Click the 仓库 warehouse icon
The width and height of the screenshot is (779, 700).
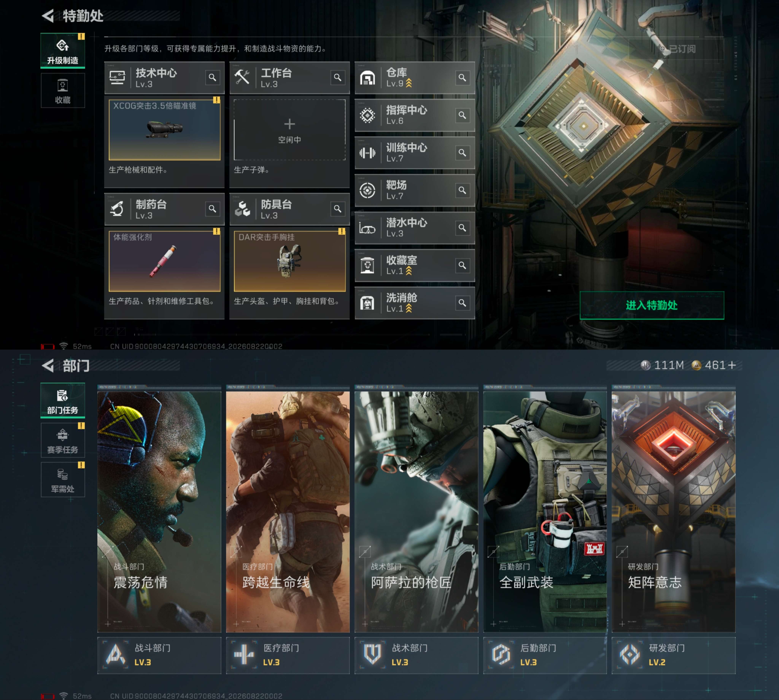pyautogui.click(x=367, y=78)
